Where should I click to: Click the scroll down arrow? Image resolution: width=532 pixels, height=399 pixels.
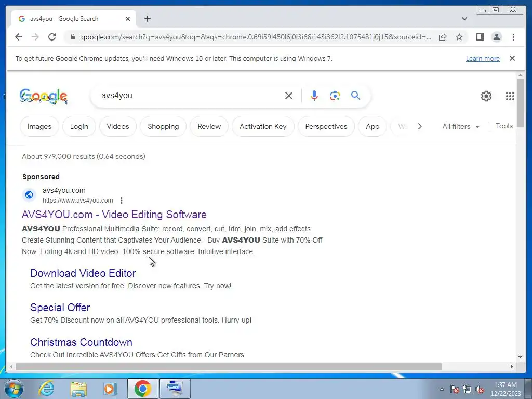tap(520, 357)
